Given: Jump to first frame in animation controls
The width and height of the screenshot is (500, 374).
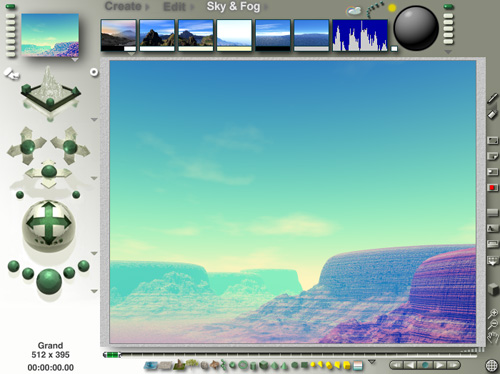Looking at the screenshot, I should point(396,365).
